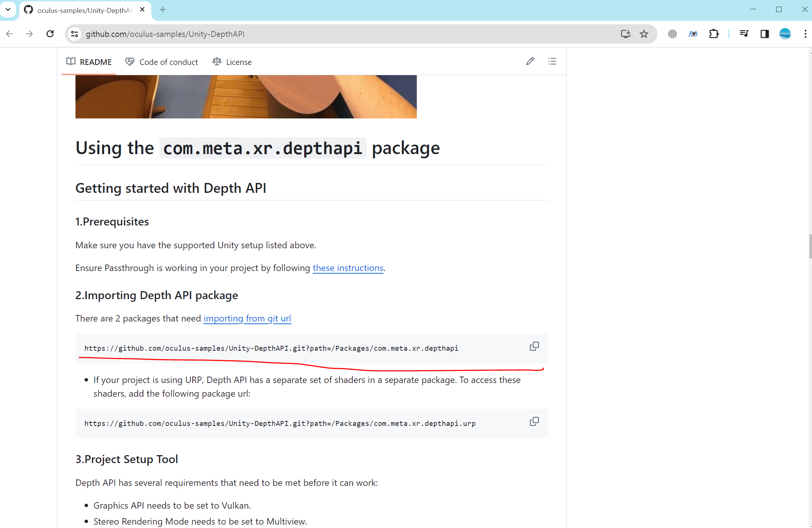Click the page vertical scrollbar thumb
Image resolution: width=812 pixels, height=528 pixels.
coord(810,246)
